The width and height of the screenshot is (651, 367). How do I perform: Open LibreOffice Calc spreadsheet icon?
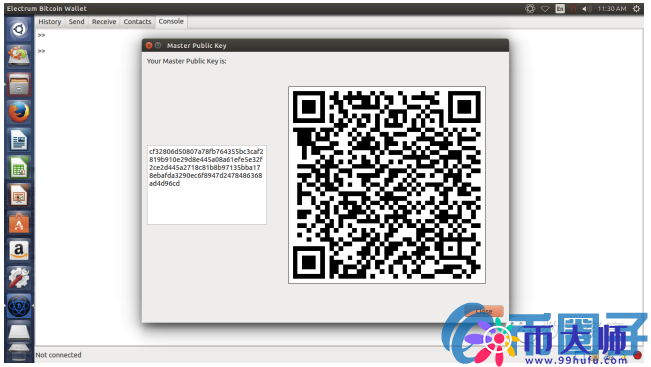point(19,167)
